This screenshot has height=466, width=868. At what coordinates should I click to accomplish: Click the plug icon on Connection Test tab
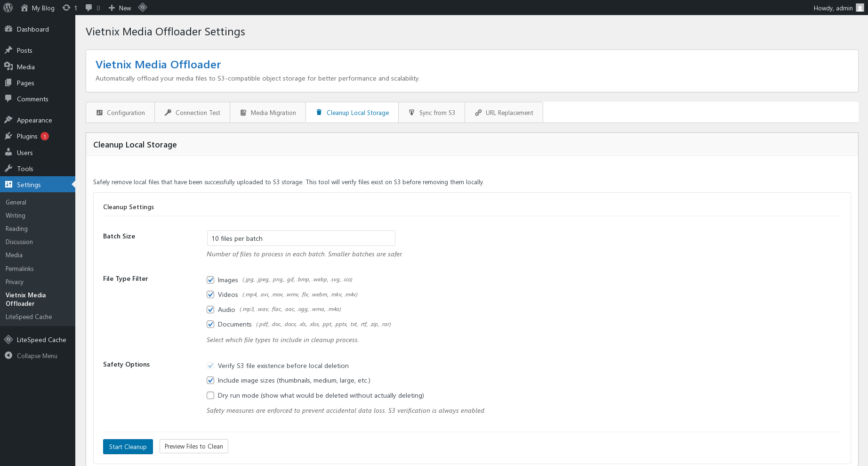point(168,112)
